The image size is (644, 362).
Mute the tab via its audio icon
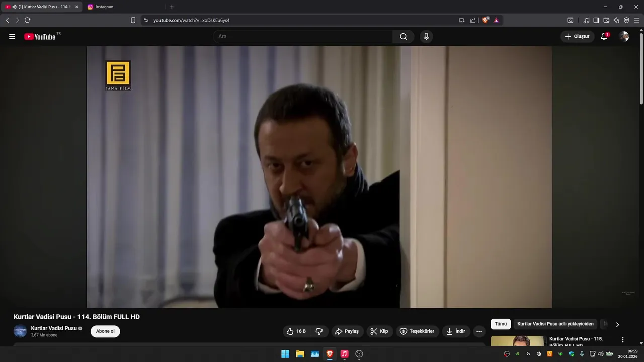click(x=14, y=7)
